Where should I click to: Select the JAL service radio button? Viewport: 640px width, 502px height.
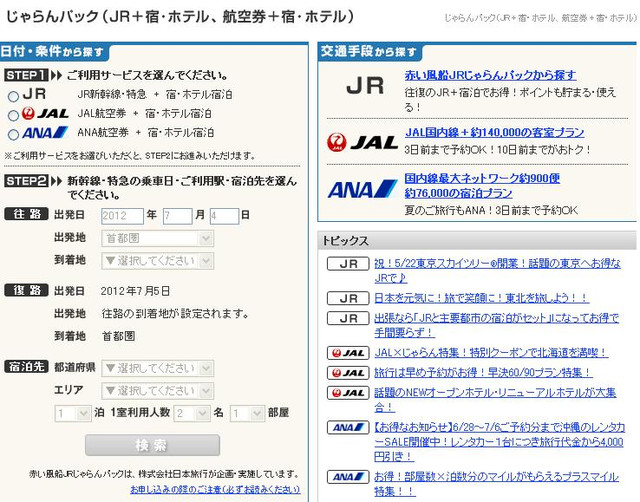tap(13, 116)
